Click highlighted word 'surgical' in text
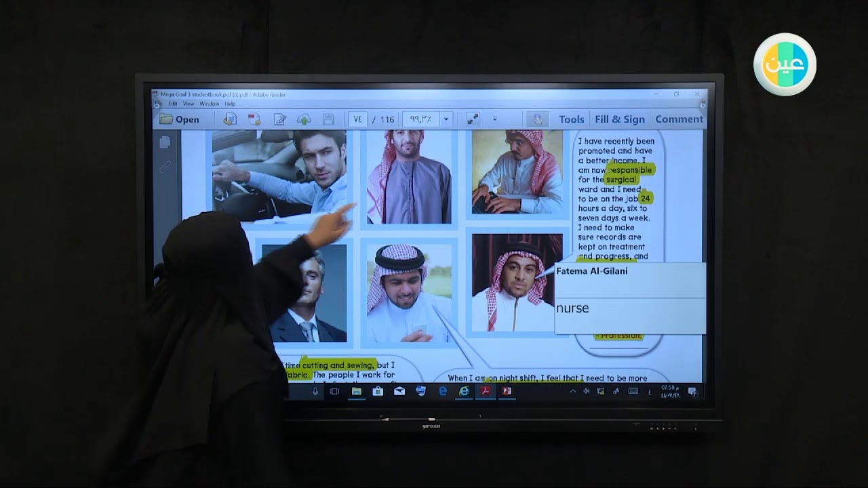This screenshot has height=488, width=868. [620, 180]
